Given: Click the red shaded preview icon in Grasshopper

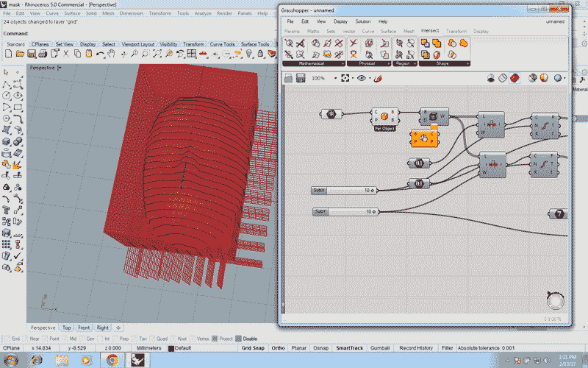Looking at the screenshot, I should coord(514,78).
